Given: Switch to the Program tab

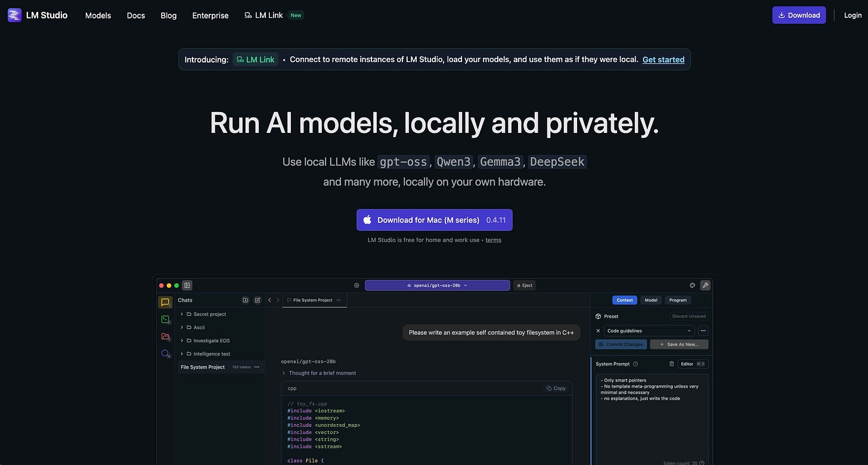Looking at the screenshot, I should 678,300.
